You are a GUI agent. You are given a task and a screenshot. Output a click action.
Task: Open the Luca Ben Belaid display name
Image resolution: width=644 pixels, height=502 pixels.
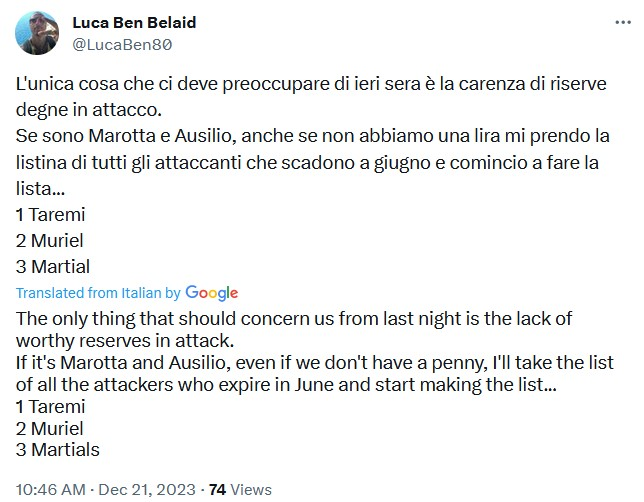(x=136, y=23)
